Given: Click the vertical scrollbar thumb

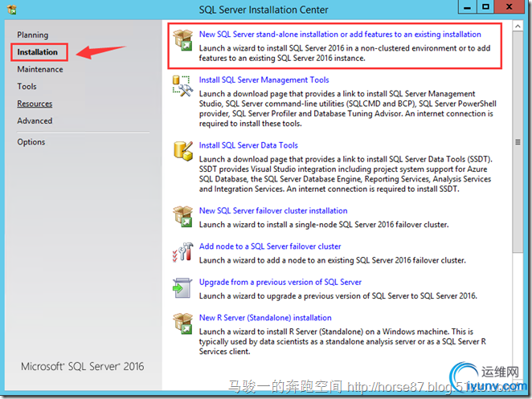Looking at the screenshot, I should (x=518, y=142).
